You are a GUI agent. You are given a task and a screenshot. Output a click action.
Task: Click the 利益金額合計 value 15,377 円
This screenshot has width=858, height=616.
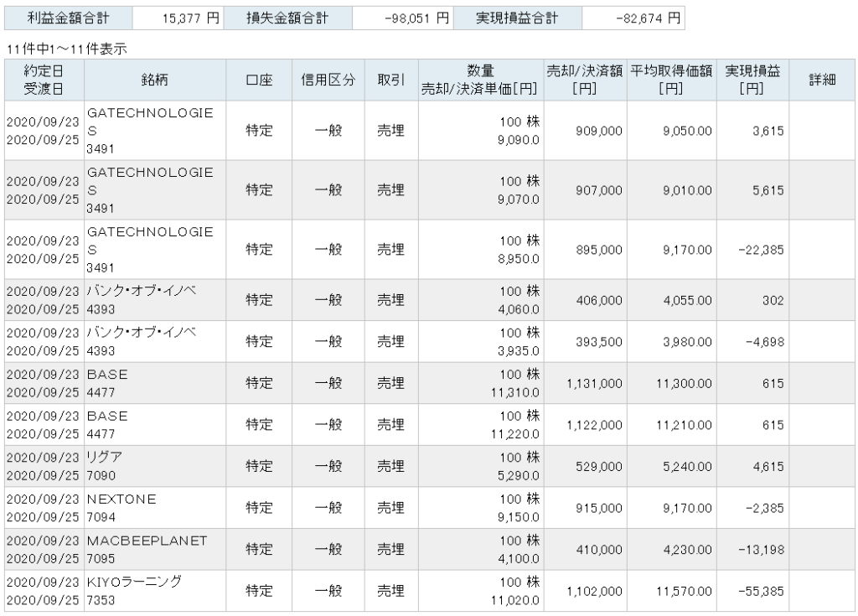coord(178,18)
